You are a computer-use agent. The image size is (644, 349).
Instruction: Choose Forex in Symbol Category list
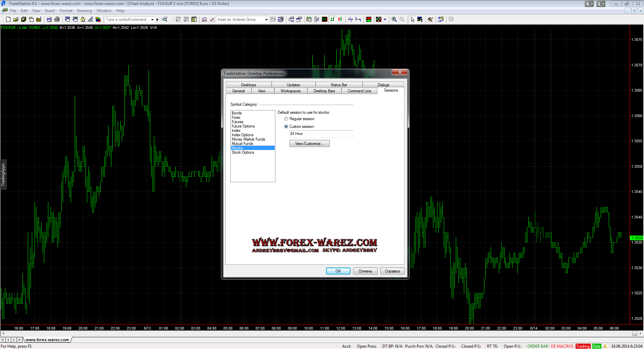[x=236, y=117]
